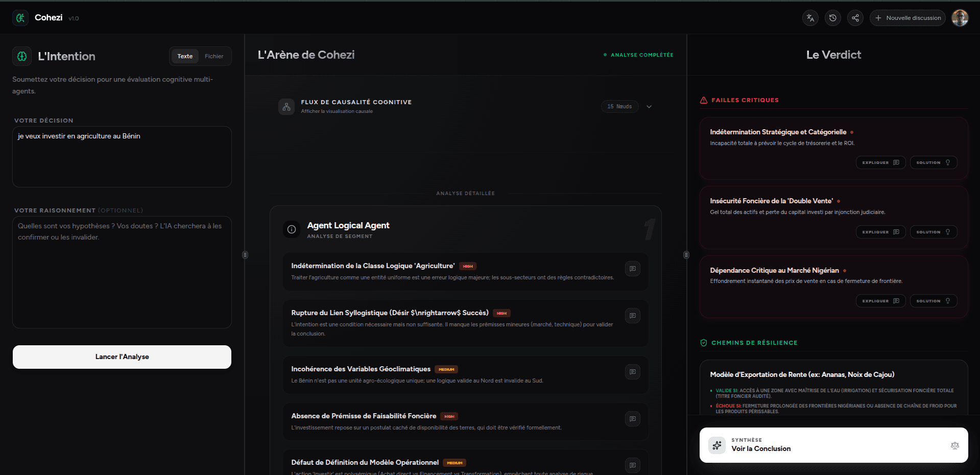Click the 15 Nœuds badge
The width and height of the screenshot is (980, 475).
point(619,107)
